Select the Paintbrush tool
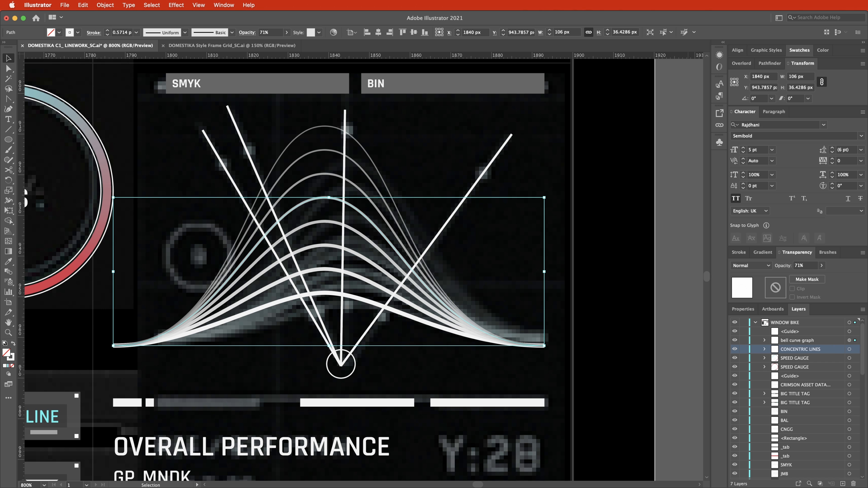 (x=8, y=150)
